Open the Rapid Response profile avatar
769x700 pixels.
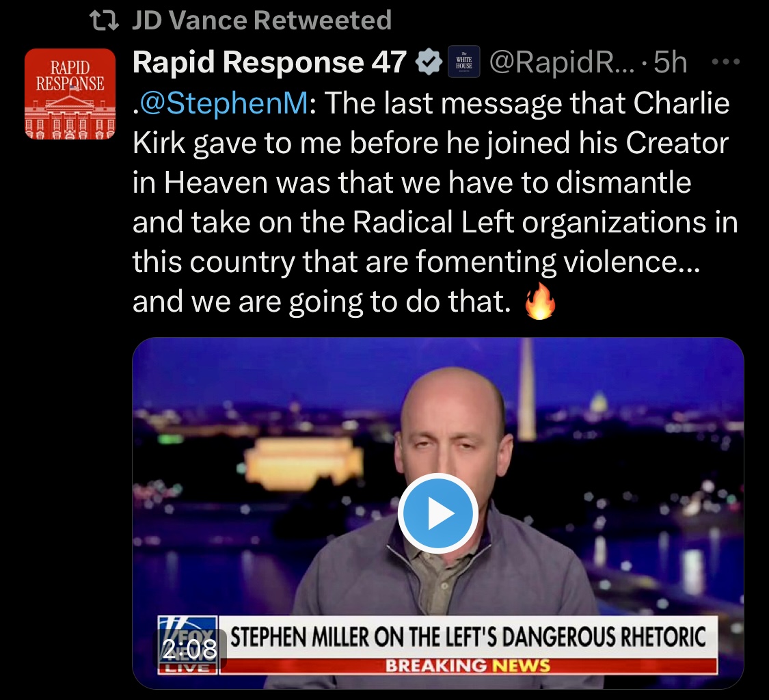point(70,94)
